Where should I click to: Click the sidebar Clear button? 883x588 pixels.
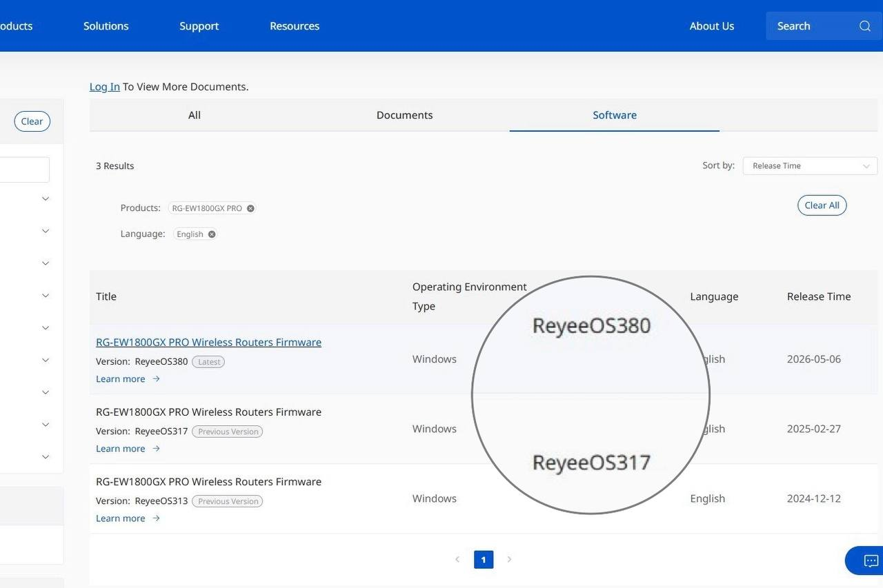(32, 121)
